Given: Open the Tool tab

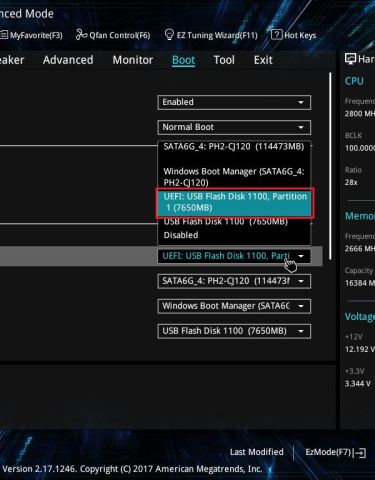Looking at the screenshot, I should pos(224,60).
